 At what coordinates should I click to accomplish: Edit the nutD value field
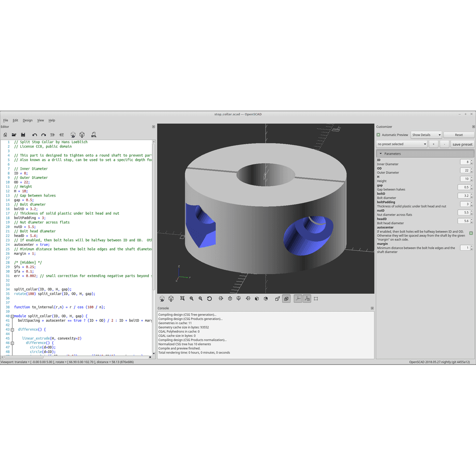pos(465,212)
